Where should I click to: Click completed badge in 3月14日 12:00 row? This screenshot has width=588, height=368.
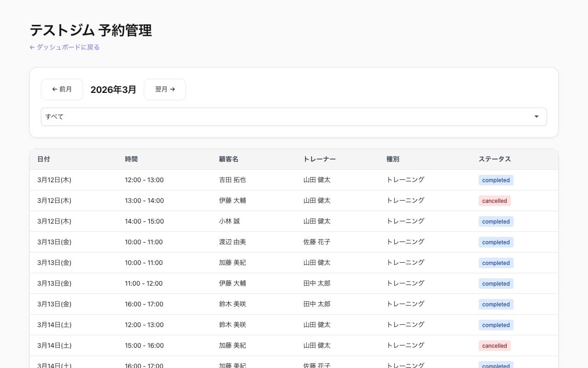(x=496, y=325)
